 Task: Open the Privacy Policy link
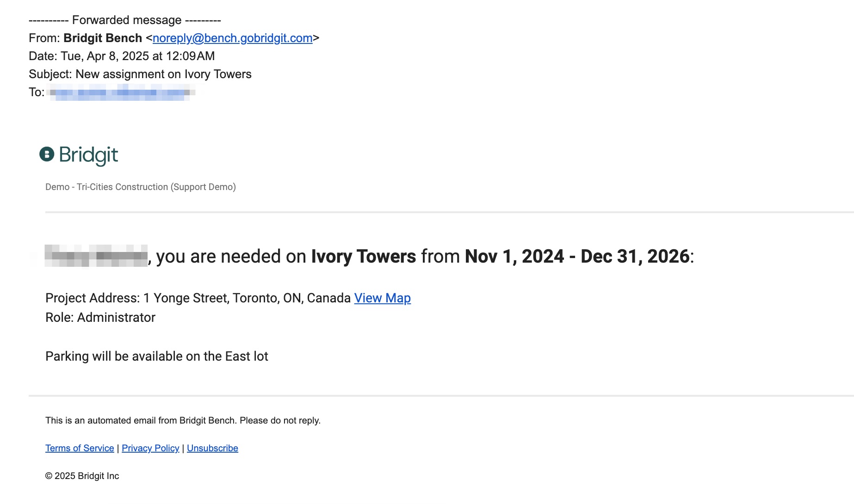(150, 448)
